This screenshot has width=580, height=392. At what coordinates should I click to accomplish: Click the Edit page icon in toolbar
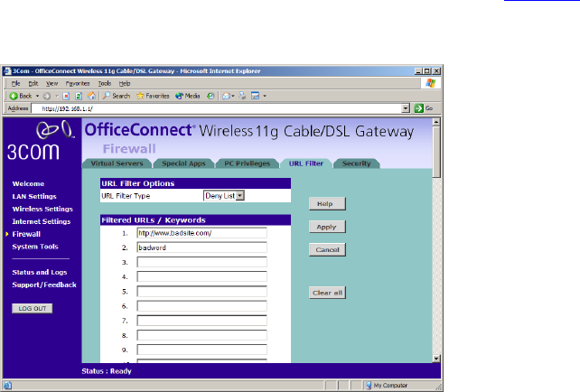[256, 96]
